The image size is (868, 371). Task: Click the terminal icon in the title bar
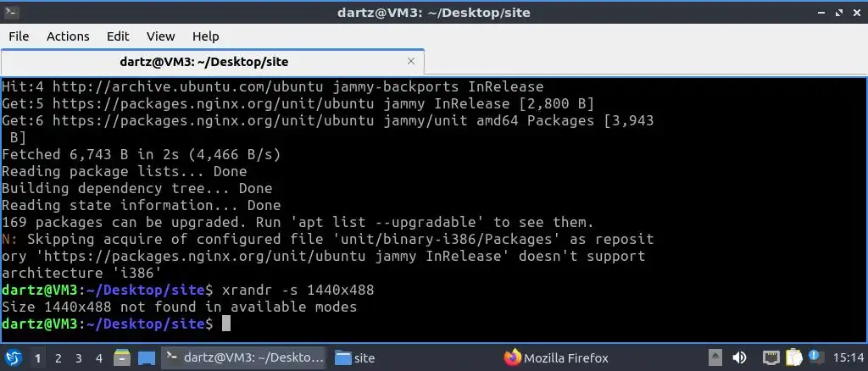click(x=11, y=12)
